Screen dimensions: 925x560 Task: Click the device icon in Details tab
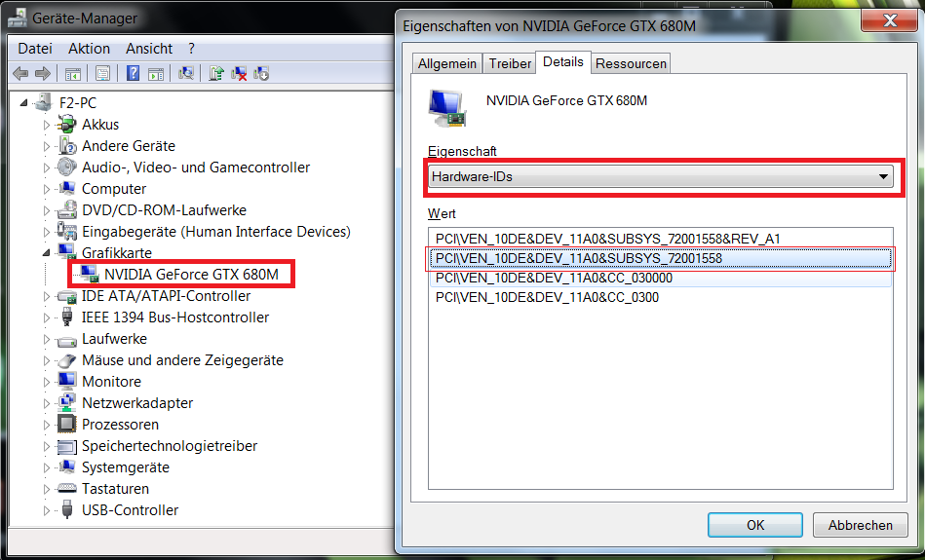447,108
